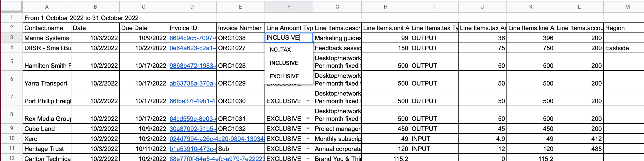Select column A header

(x=47, y=7)
